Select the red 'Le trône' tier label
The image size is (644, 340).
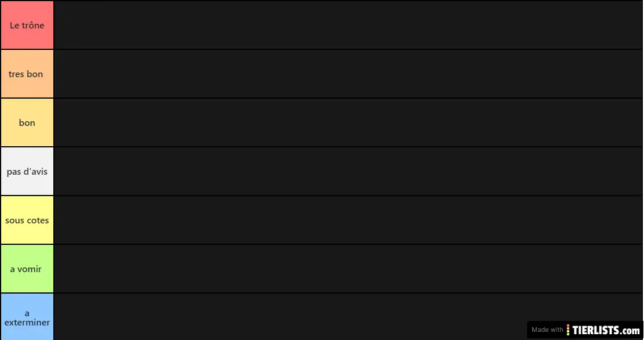click(x=27, y=25)
